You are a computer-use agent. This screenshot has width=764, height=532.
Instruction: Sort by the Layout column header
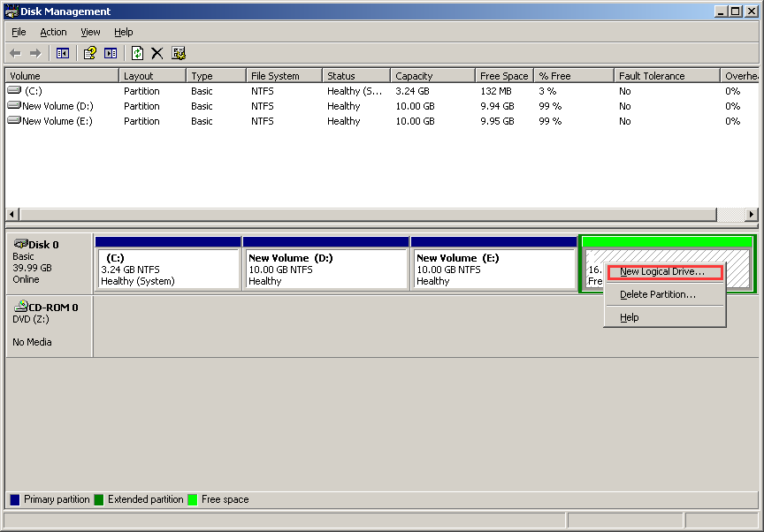[x=152, y=76]
